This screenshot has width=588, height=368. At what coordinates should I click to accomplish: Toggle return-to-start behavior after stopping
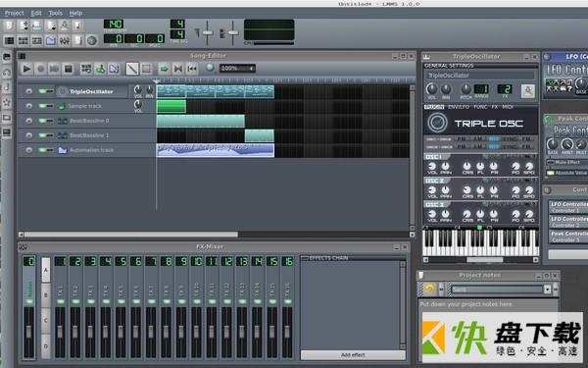click(x=192, y=69)
